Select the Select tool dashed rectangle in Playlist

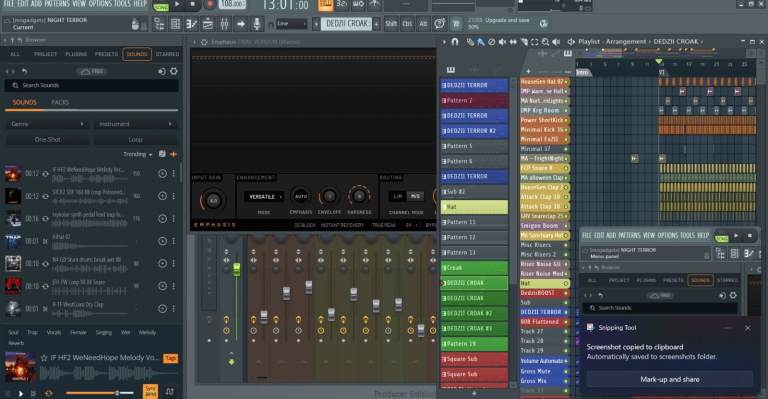(534, 42)
